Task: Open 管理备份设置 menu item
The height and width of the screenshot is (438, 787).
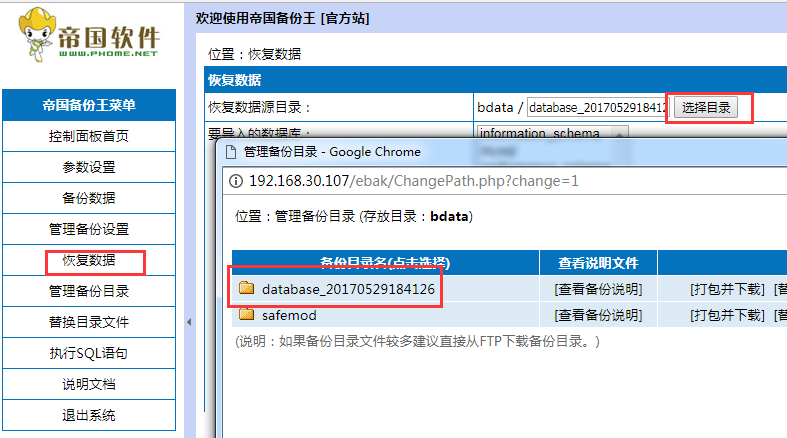Action: tap(89, 229)
